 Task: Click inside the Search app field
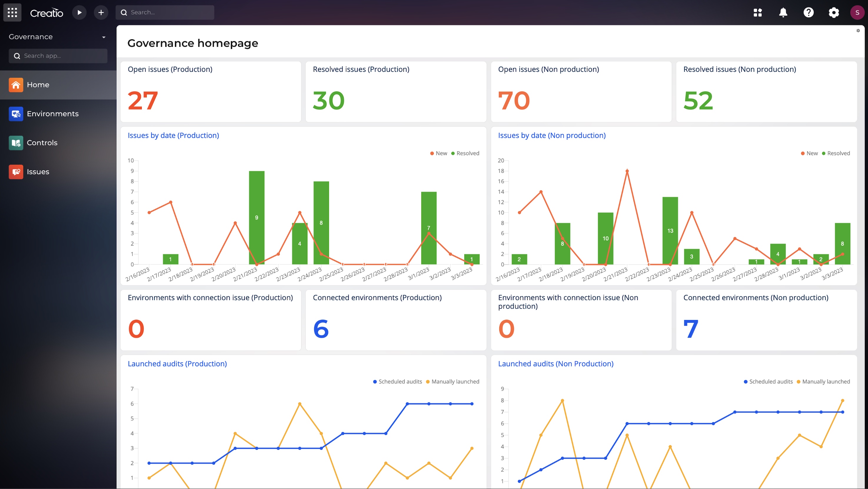coord(58,56)
